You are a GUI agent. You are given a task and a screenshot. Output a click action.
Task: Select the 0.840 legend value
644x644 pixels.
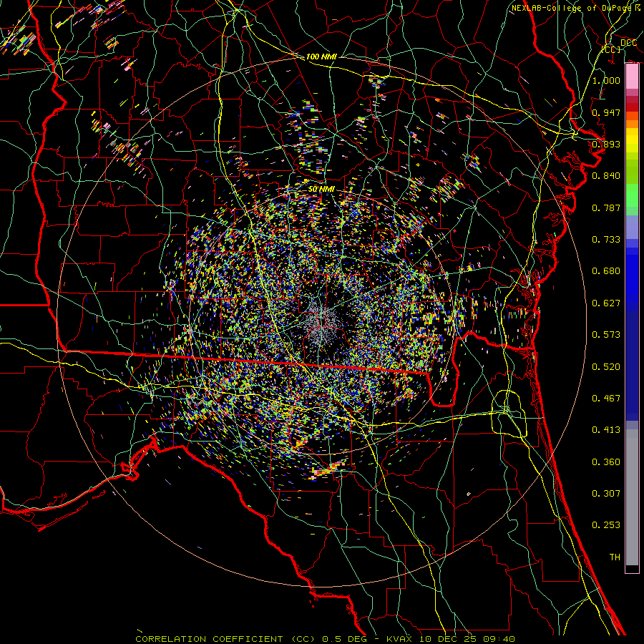pos(606,176)
